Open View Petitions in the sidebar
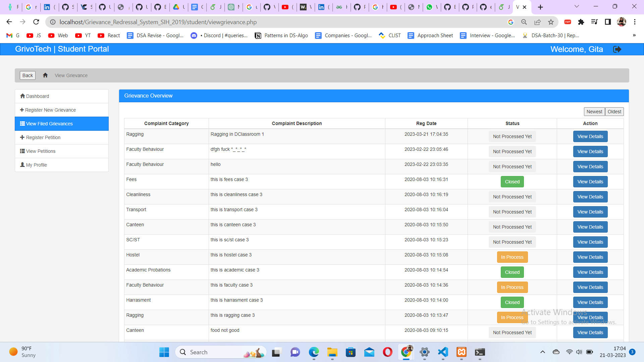 (x=41, y=151)
